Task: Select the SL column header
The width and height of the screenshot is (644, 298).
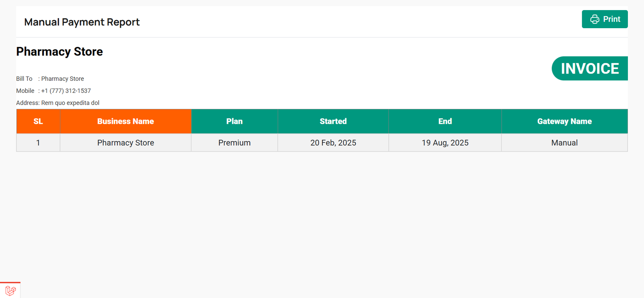Action: click(38, 121)
